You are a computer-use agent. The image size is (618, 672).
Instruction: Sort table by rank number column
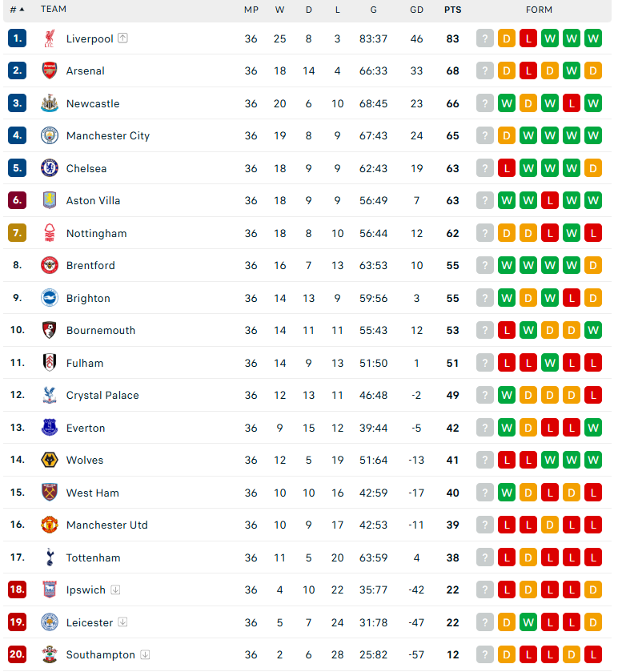click(17, 10)
